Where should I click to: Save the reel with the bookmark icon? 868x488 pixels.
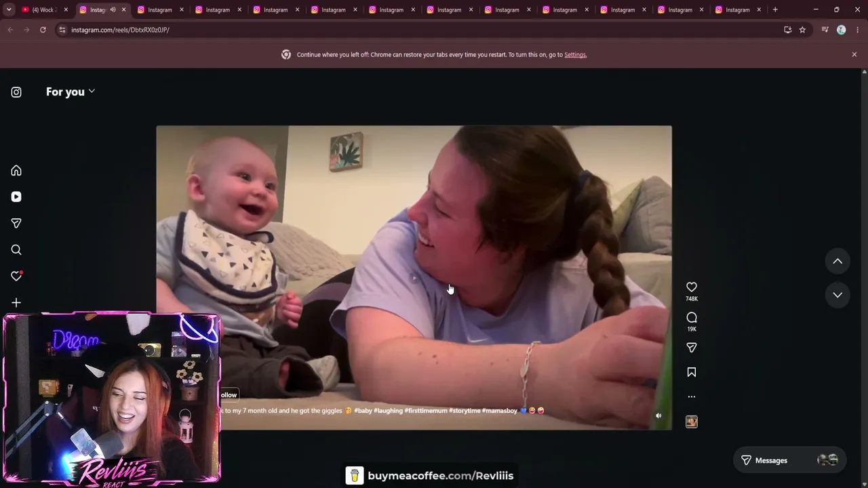click(x=692, y=372)
